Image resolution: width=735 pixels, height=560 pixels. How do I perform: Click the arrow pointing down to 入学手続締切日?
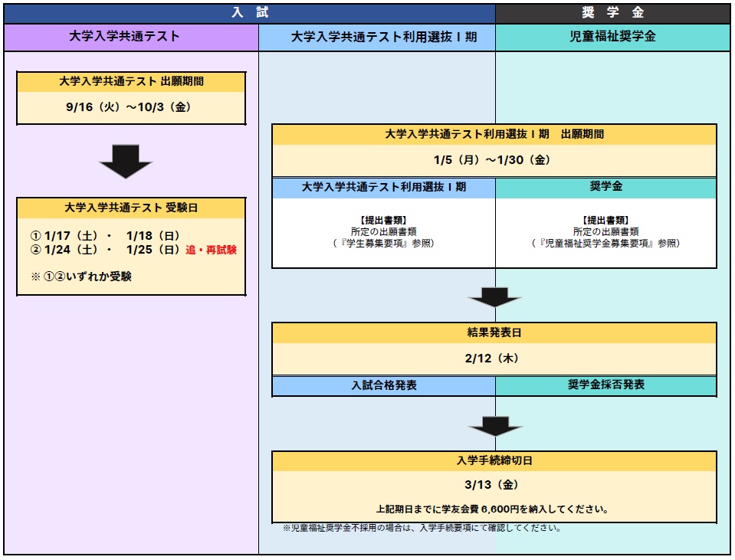(494, 425)
